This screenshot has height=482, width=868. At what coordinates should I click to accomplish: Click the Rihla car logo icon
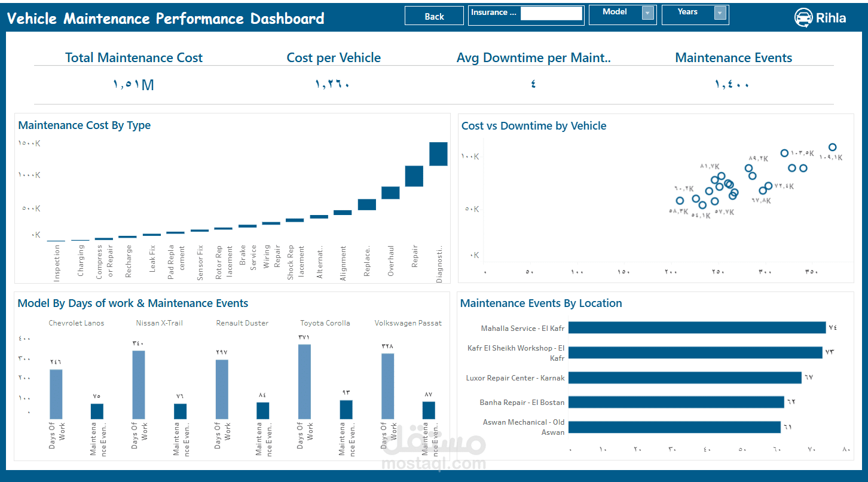click(803, 18)
